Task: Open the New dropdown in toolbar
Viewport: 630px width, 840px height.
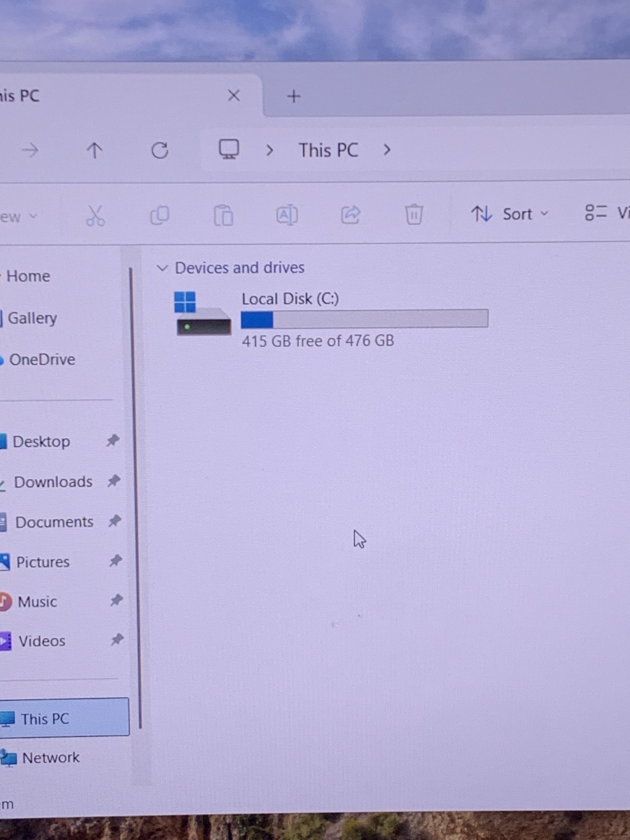Action: tap(18, 216)
